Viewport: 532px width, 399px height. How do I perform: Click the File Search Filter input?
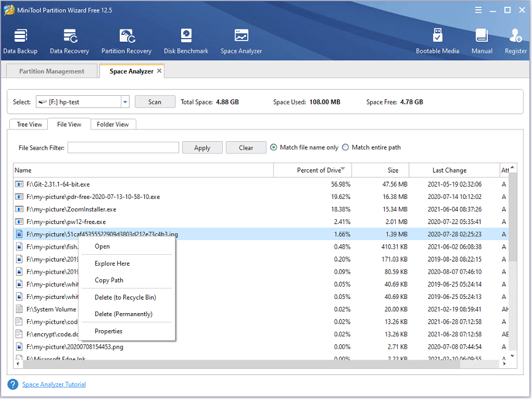tap(123, 147)
